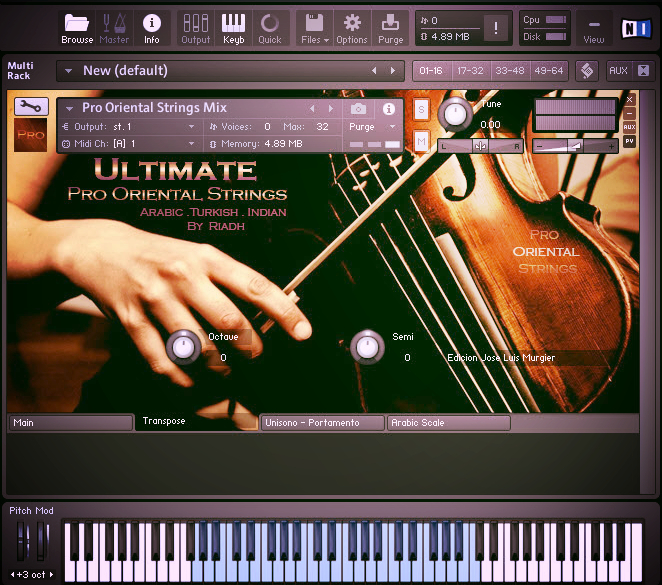The width and height of the screenshot is (662, 585).
Task: Minimize the instrument header view
Action: 629,114
